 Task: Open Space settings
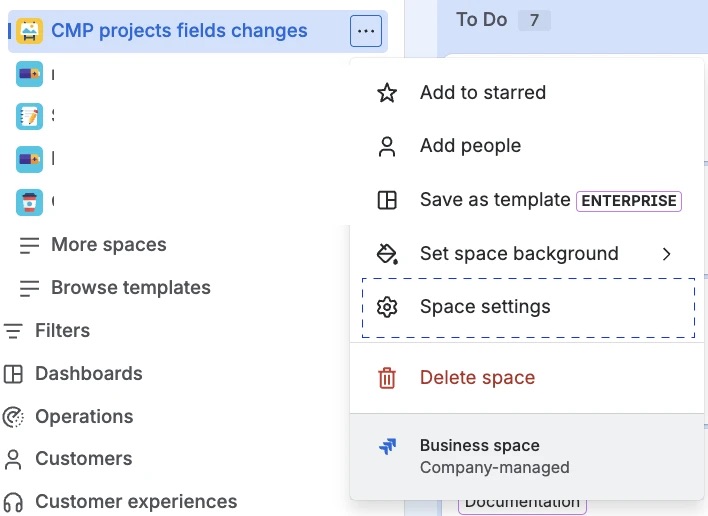(x=528, y=308)
